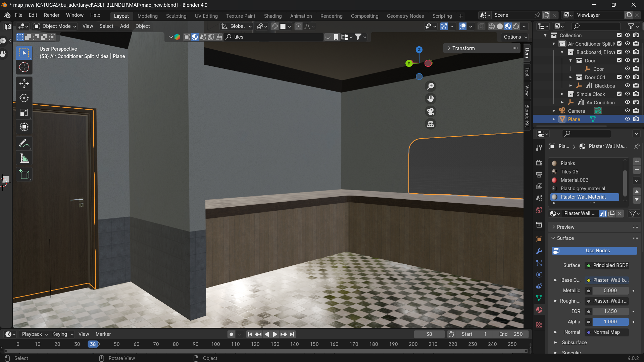This screenshot has height=362, width=644.
Task: Switch to the Shading workspace tab
Action: tap(273, 16)
